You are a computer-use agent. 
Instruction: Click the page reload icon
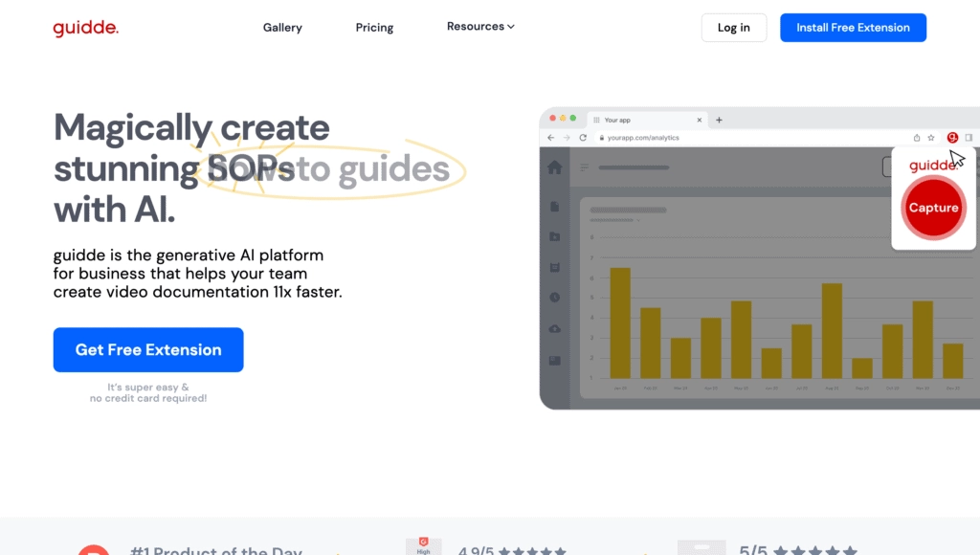click(x=581, y=138)
